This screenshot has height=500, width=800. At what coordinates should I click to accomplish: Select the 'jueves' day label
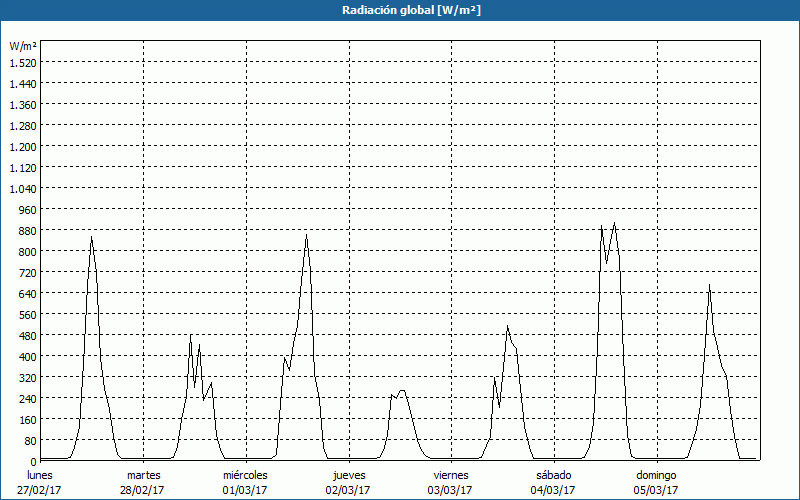point(349,475)
